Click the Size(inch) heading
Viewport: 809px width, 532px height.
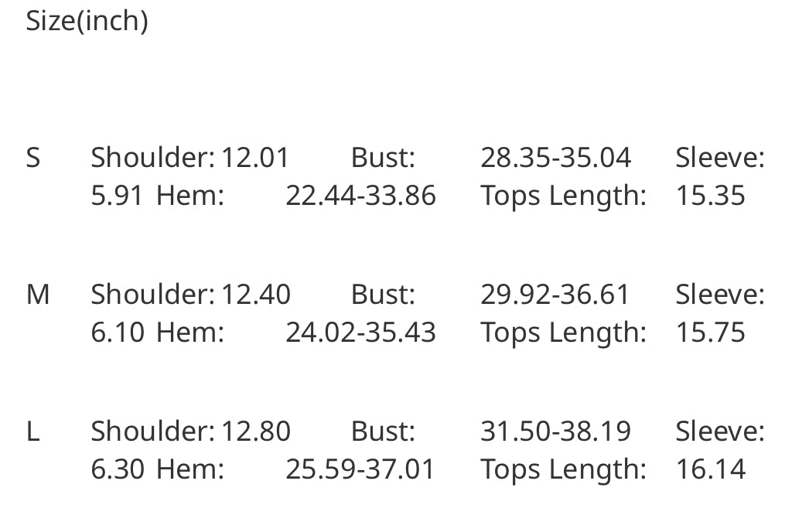click(x=87, y=21)
